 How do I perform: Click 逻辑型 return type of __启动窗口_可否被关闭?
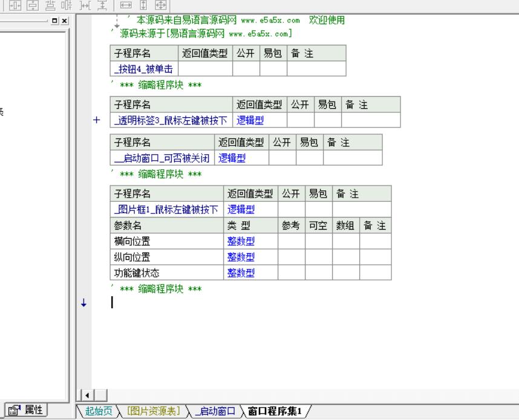232,158
